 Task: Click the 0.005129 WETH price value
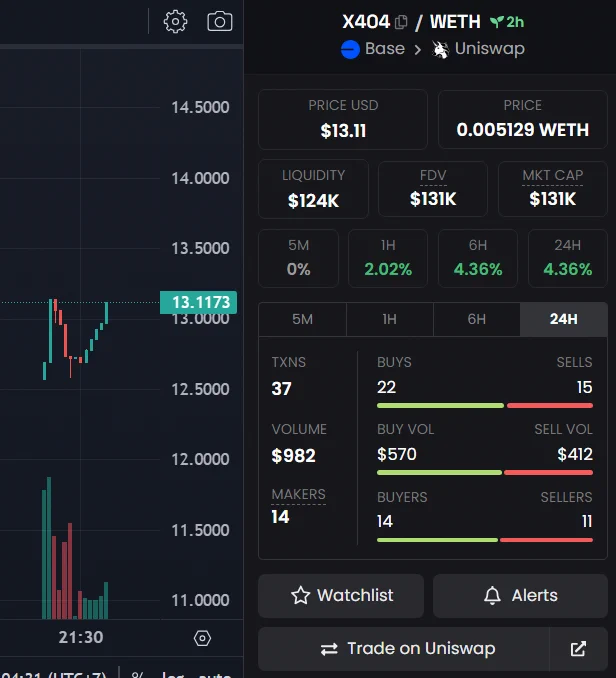[523, 130]
